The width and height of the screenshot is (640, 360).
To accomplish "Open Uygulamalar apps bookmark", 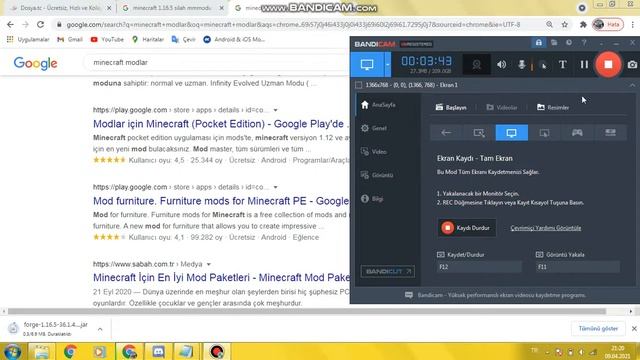I will pyautogui.click(x=28, y=40).
